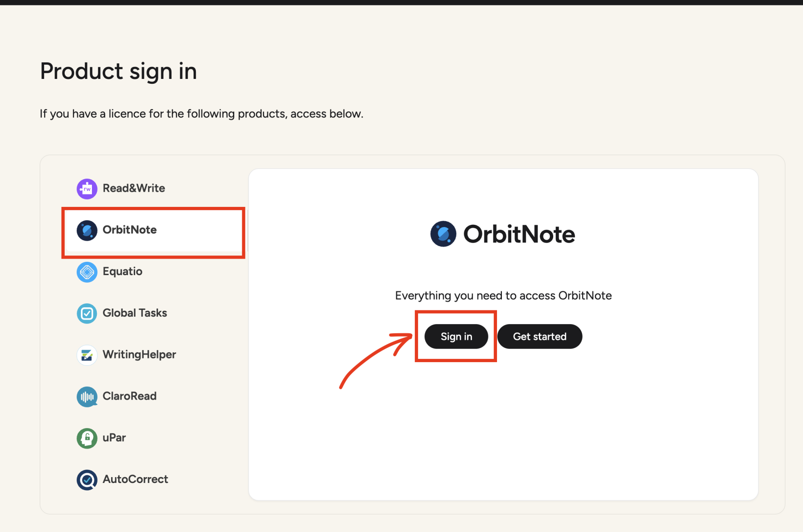Click the Global Tasks checkmark icon

tap(87, 313)
